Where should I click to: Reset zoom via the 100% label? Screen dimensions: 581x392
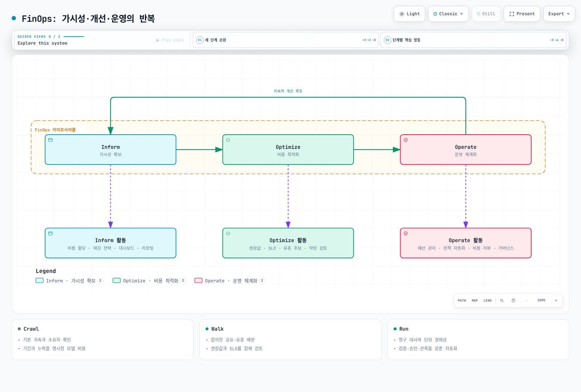click(541, 301)
